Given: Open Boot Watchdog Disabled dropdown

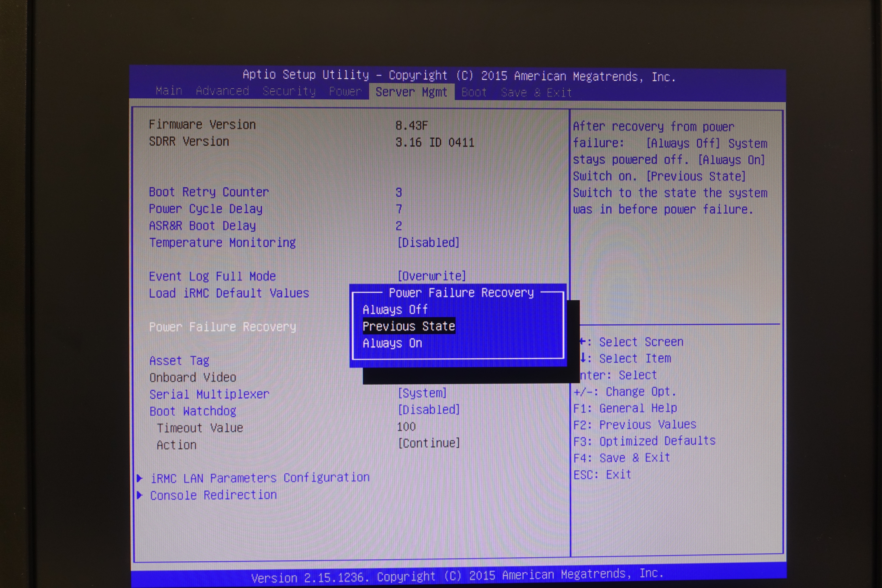Looking at the screenshot, I should click(429, 409).
